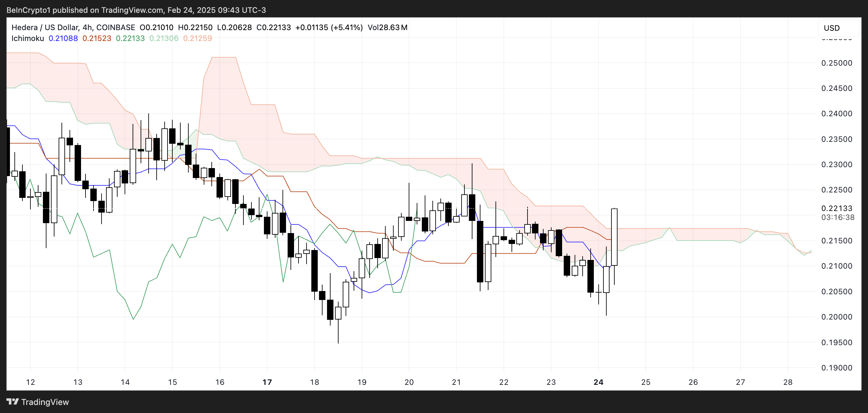The height and width of the screenshot is (413, 868).
Task: Select the bold date label 17
Action: [267, 382]
